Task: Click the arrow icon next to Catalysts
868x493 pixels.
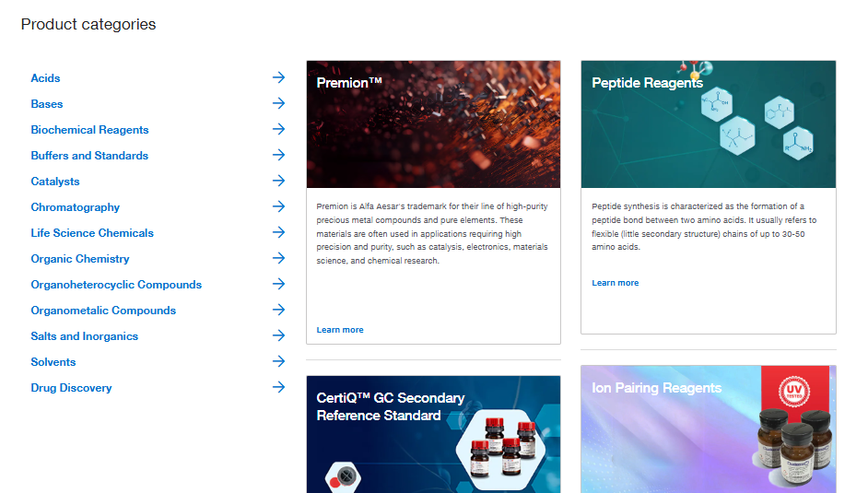Action: click(278, 181)
